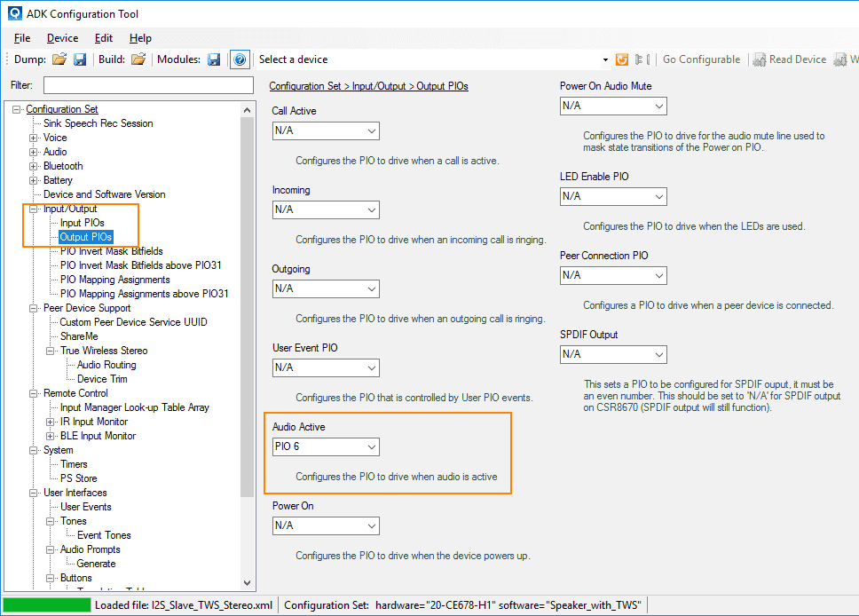The height and width of the screenshot is (616, 859).
Task: Click the Filter text field
Action: tap(148, 85)
